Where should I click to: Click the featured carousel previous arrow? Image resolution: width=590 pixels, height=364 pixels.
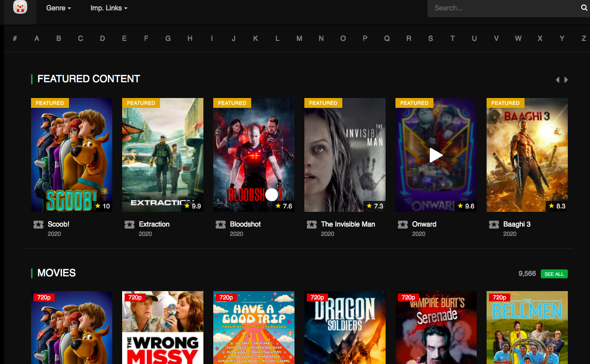(x=557, y=80)
